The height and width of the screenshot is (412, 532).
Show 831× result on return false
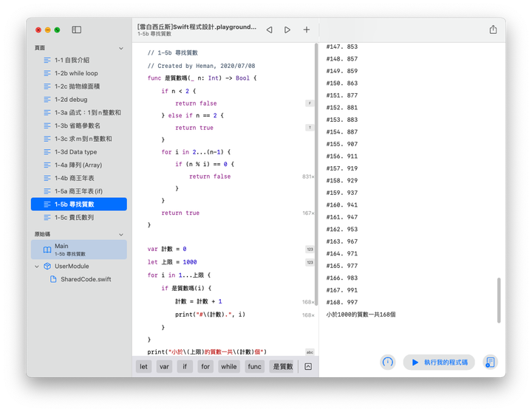(308, 176)
